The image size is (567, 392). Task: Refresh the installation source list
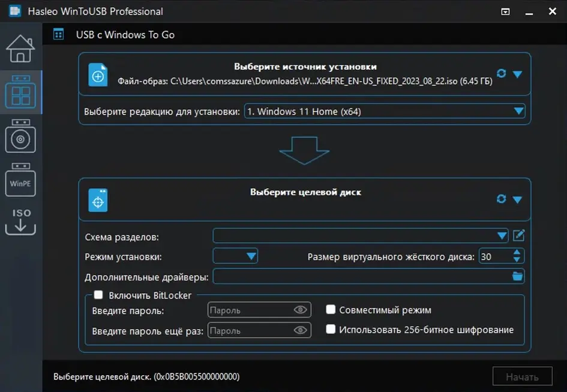(501, 74)
